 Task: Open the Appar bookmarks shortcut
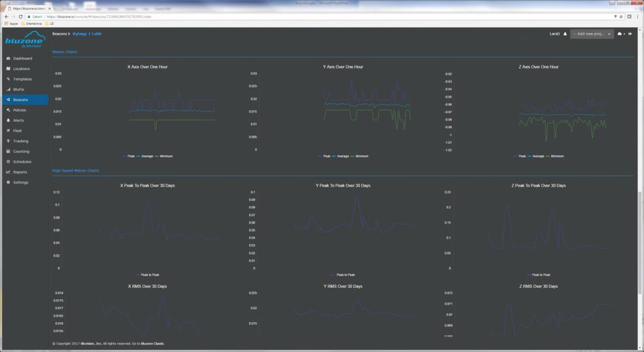11,23
